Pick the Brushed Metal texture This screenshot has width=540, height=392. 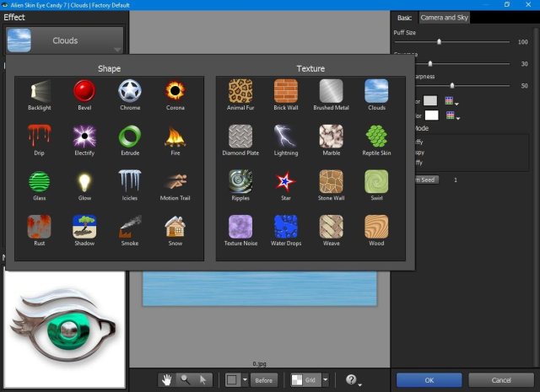coord(331,91)
